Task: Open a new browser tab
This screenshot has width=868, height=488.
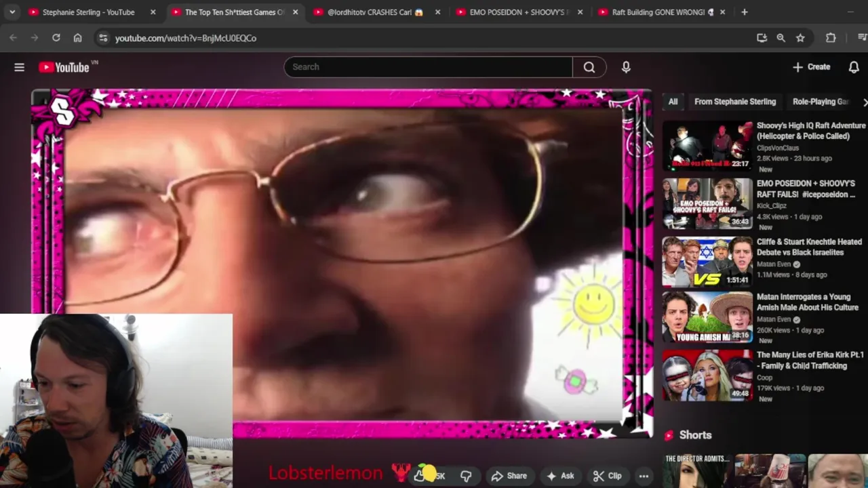Action: [745, 12]
